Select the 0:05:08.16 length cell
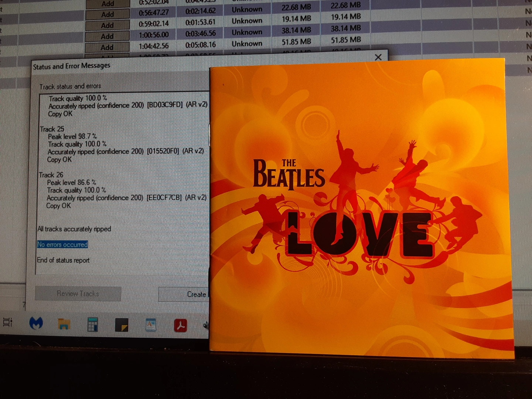The image size is (532, 399). pyautogui.click(x=201, y=45)
